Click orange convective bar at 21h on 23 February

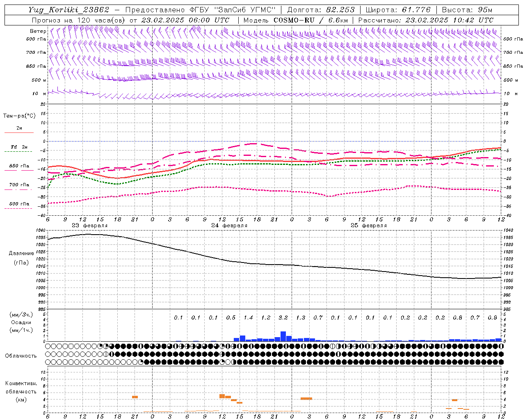point(135,397)
